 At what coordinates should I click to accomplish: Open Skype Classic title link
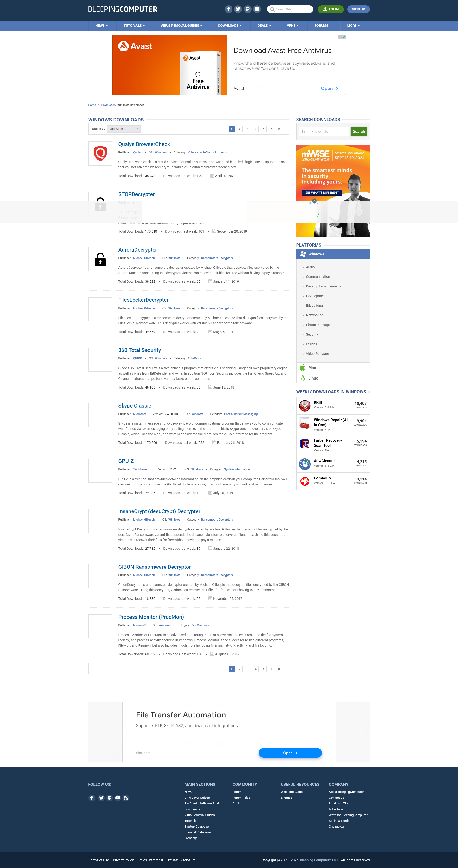click(x=135, y=406)
